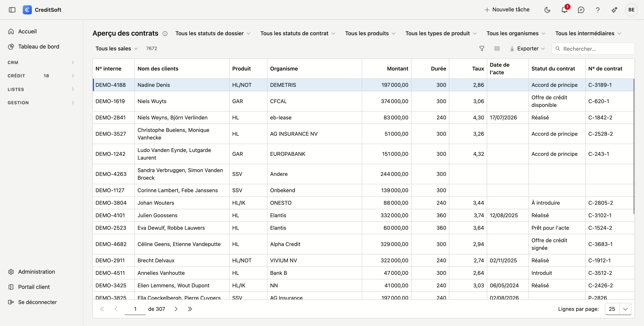Expand the GESTION sidebar section

pyautogui.click(x=41, y=103)
